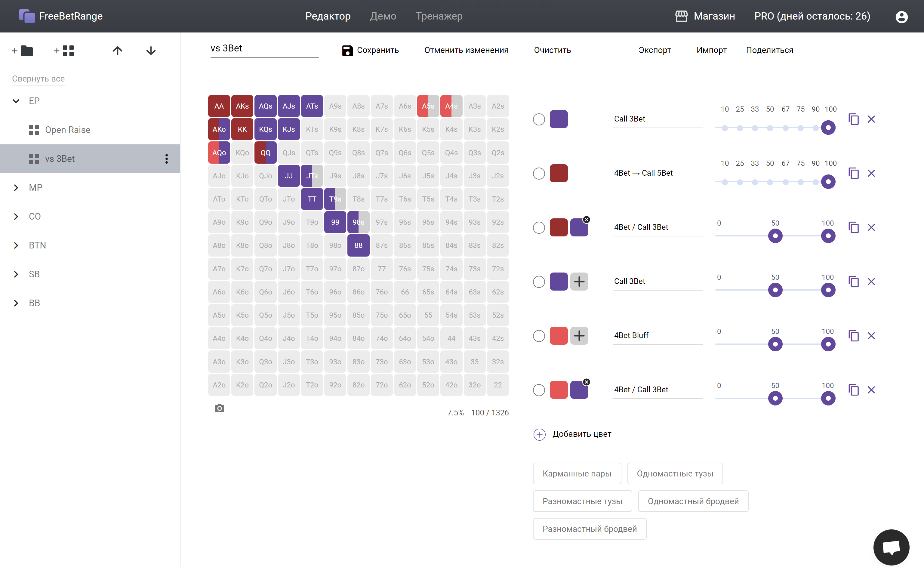The image size is (924, 567).
Task: Switch to Тренажер tab
Action: pyautogui.click(x=438, y=17)
